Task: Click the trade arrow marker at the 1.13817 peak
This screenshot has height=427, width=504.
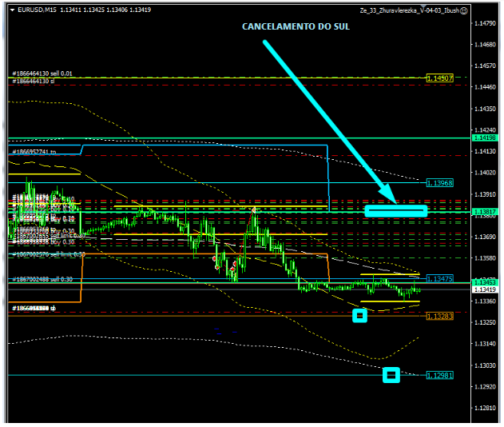Action: pyautogui.click(x=253, y=210)
